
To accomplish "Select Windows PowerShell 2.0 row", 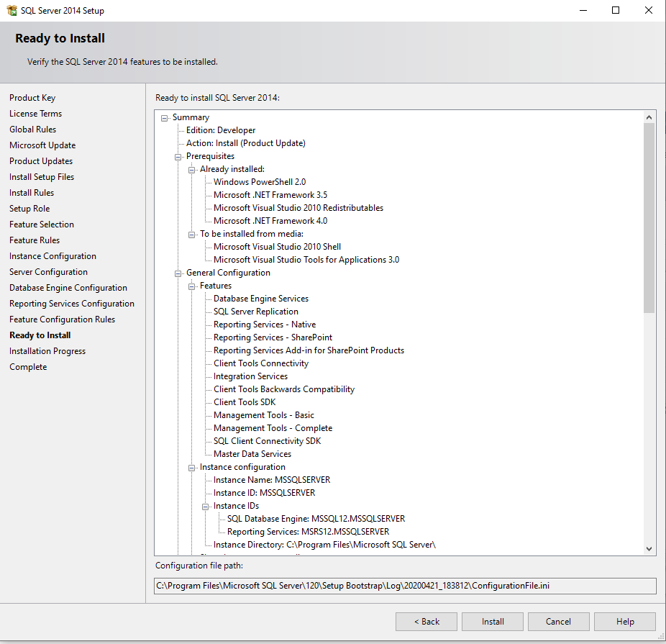I will click(x=260, y=182).
